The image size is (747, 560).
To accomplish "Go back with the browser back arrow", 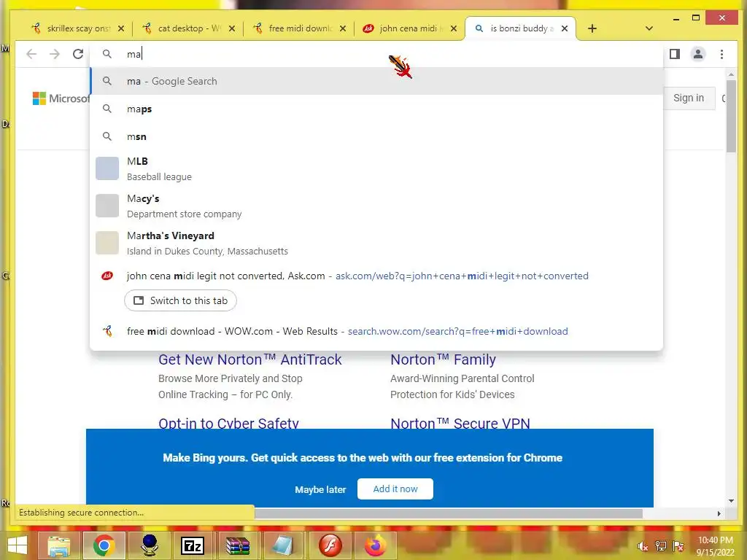I will (31, 54).
